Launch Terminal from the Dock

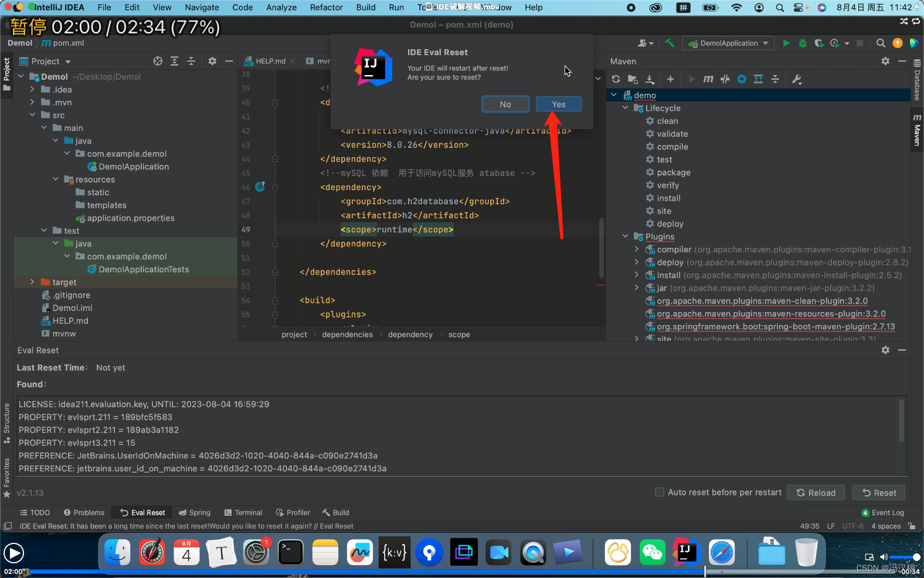click(290, 552)
